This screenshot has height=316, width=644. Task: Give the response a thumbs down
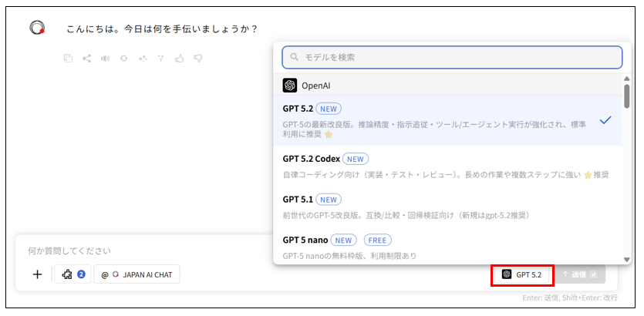[198, 58]
